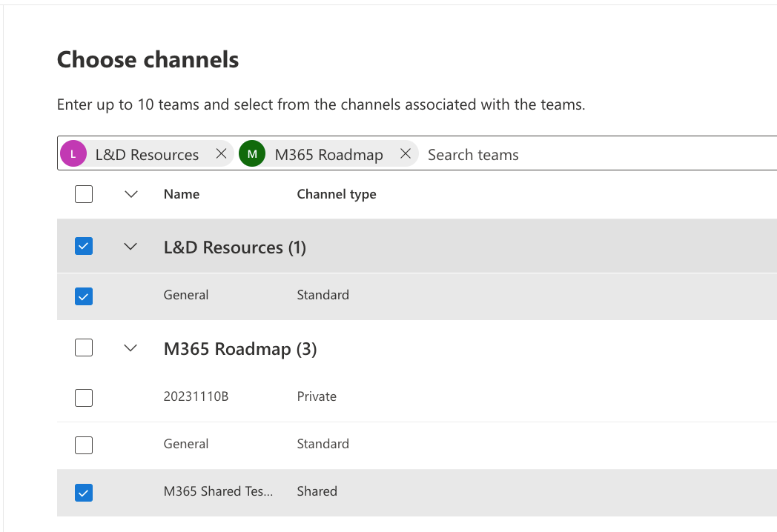The height and width of the screenshot is (532, 777).
Task: Click Standard type in L&D Resources General row
Action: [x=323, y=295]
